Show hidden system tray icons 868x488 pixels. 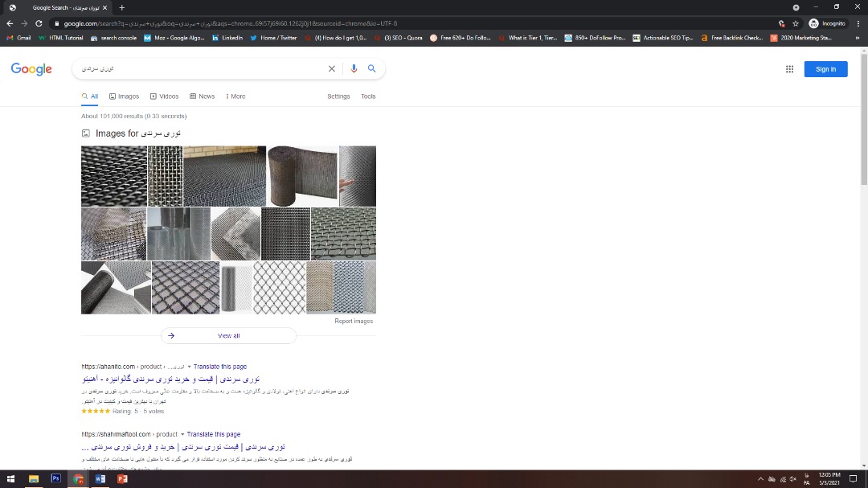click(x=760, y=479)
